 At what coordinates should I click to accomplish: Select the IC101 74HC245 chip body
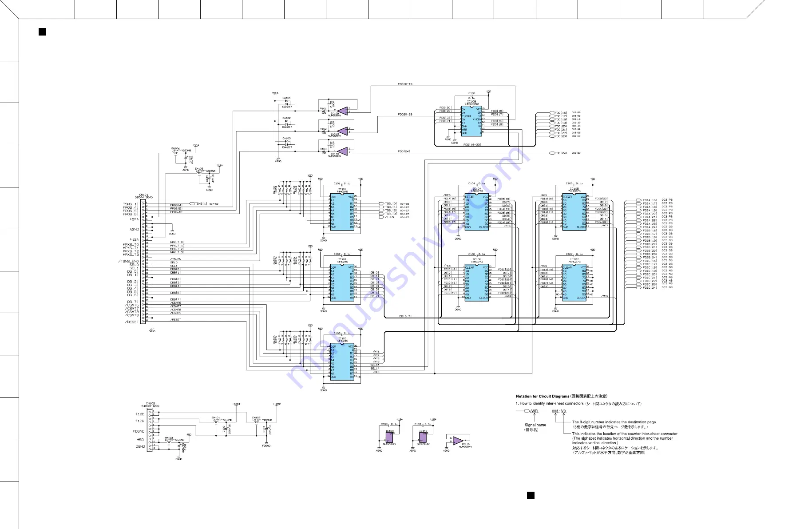[342, 212]
